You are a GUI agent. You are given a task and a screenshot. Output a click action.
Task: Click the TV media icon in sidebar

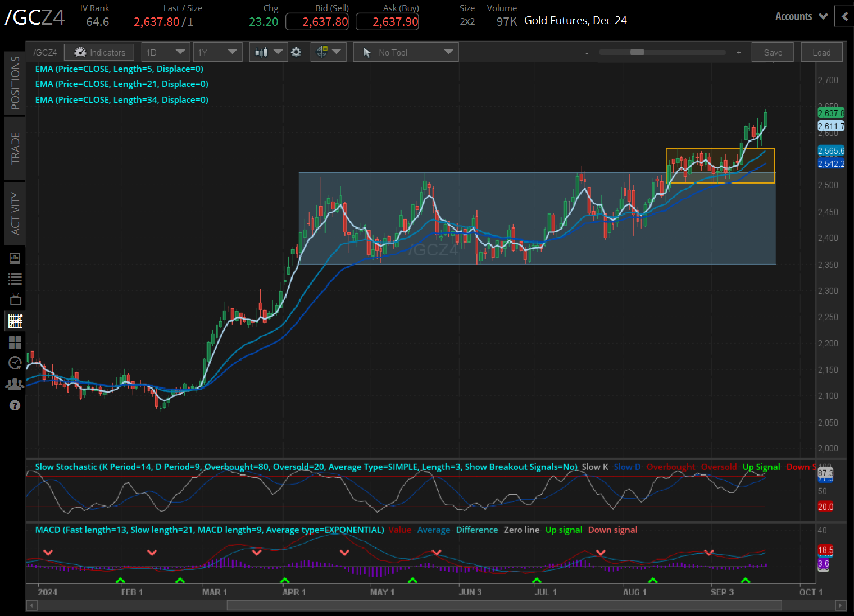point(15,299)
